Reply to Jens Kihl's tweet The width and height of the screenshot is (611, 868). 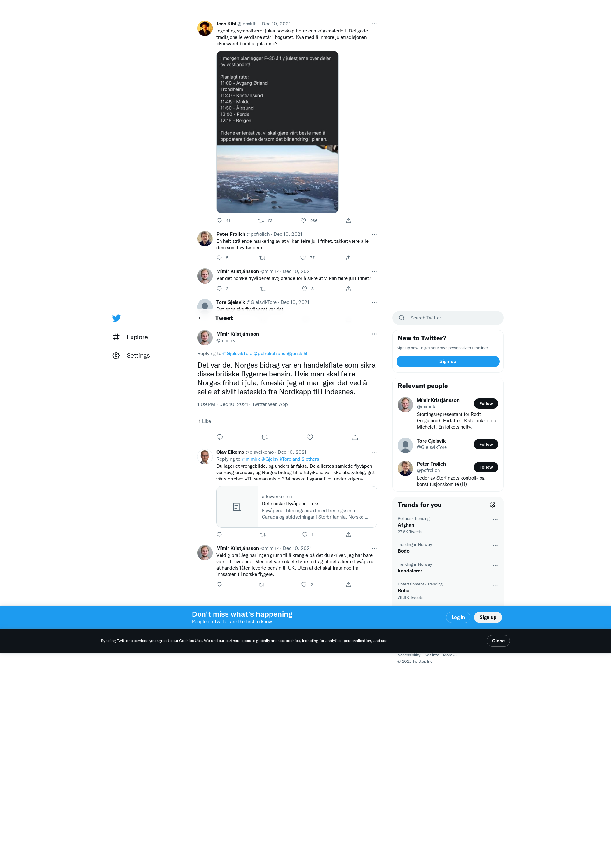coord(219,220)
